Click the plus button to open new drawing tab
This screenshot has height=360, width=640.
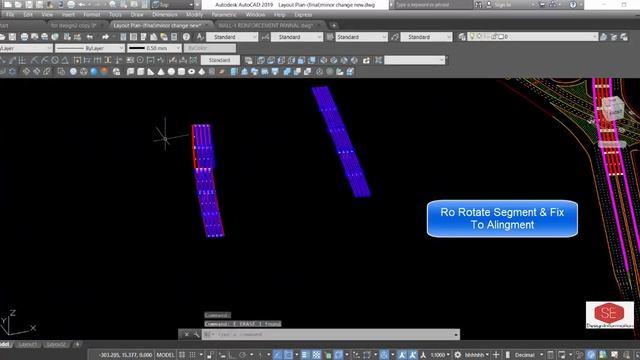(333, 25)
